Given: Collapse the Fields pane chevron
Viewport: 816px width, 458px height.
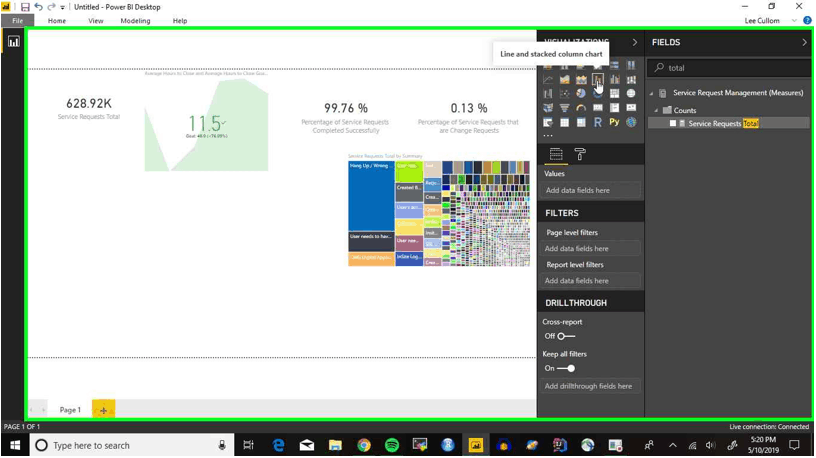Looking at the screenshot, I should [805, 42].
